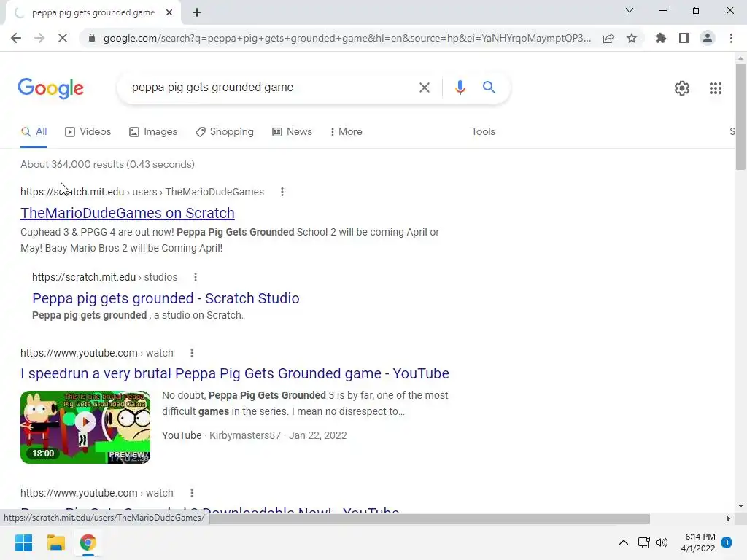This screenshot has height=560, width=747.
Task: Toggle the browser side panel
Action: pyautogui.click(x=684, y=38)
